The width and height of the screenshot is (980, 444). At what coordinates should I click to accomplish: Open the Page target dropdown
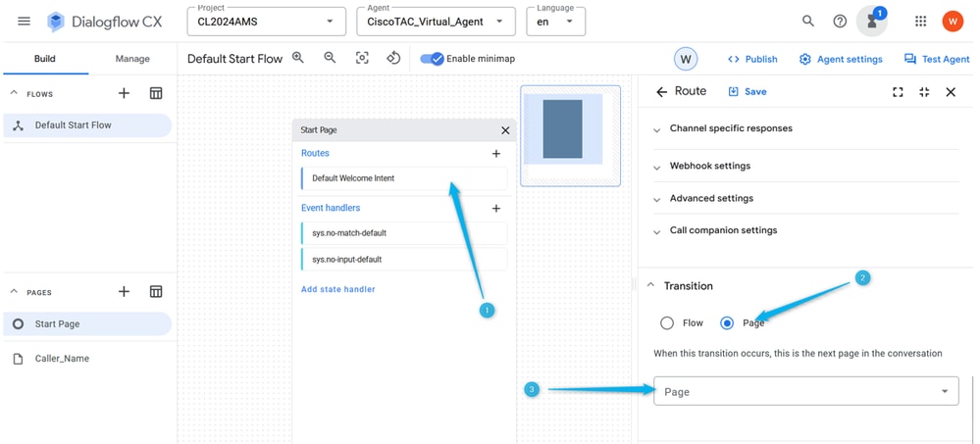tap(806, 391)
